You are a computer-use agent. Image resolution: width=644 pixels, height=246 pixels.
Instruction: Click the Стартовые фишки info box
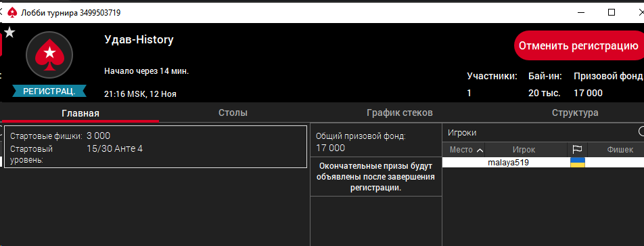click(156, 147)
